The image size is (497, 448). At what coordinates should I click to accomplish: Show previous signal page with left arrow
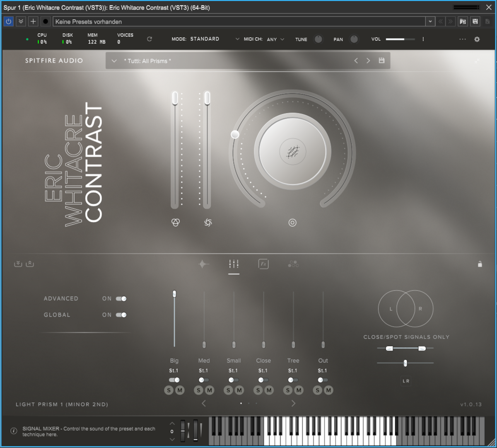coord(204,403)
